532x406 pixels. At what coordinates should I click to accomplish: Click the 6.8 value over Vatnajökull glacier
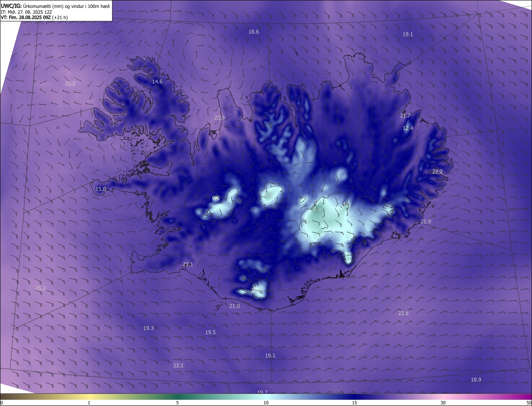tap(317, 210)
